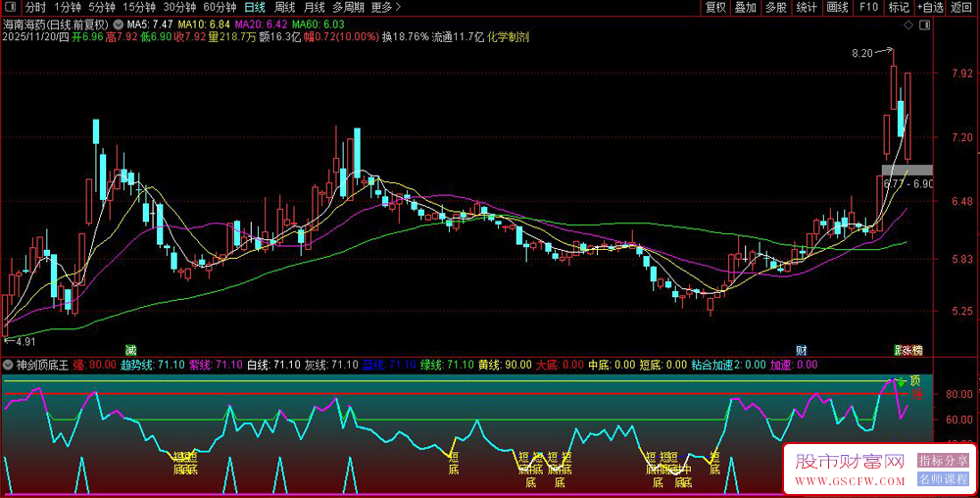Viewport: 980px width, 498px height.
Task: Expand the 神剑顶底王 indicator dropdown
Action: click(x=9, y=365)
